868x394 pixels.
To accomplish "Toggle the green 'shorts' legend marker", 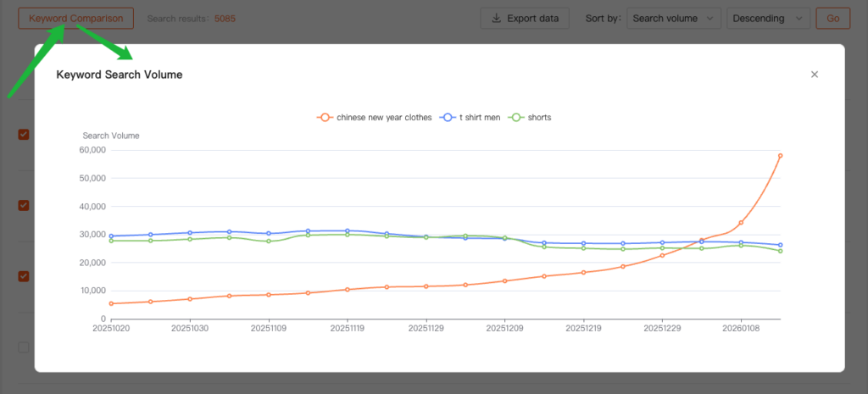I will pyautogui.click(x=515, y=117).
